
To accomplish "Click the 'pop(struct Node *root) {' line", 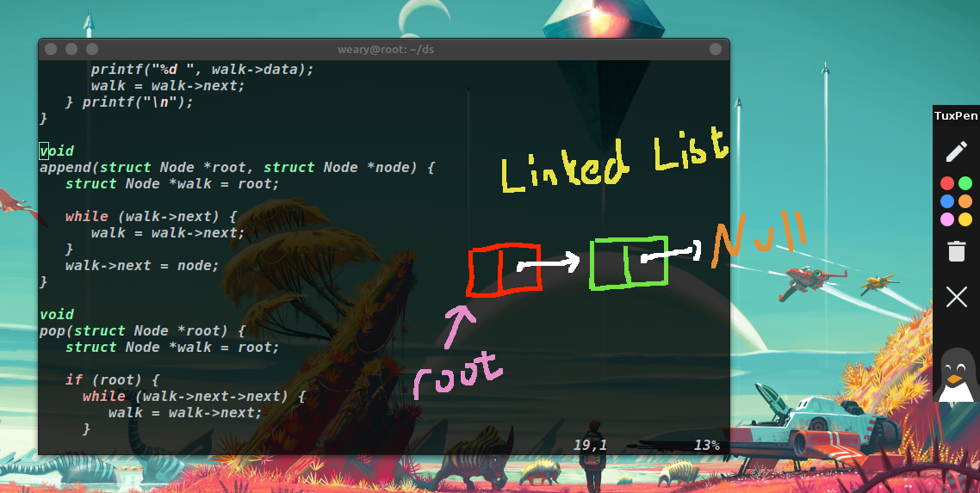I will click(x=142, y=330).
